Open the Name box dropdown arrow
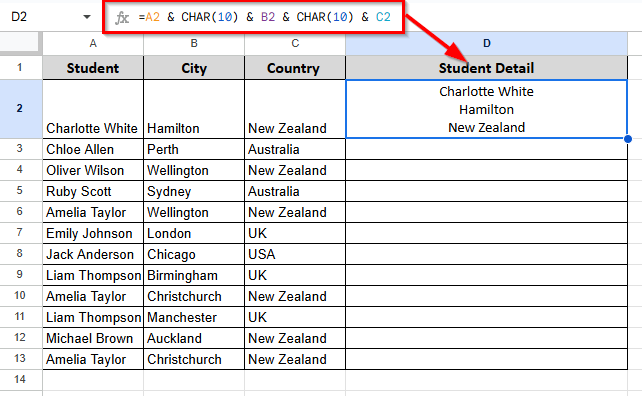 click(x=86, y=17)
